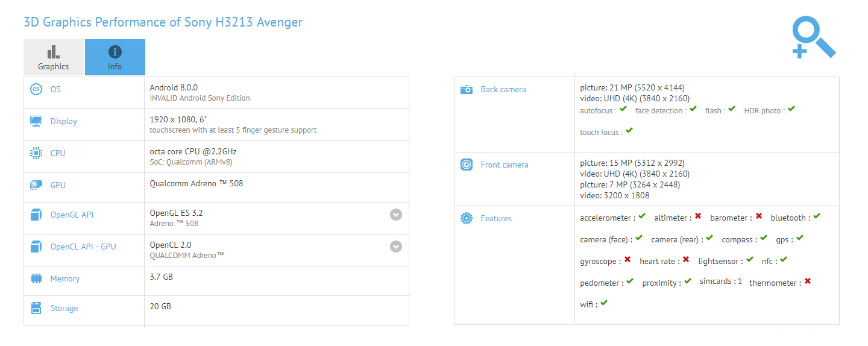Click the accelerometer green checkmark
Screen dimensions: 868x346
pos(642,216)
